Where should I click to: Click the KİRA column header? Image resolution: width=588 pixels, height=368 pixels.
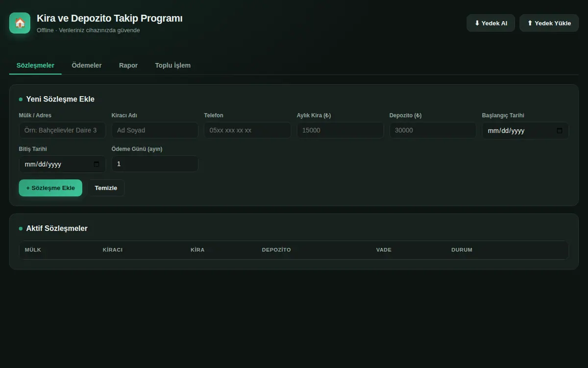[197, 250]
